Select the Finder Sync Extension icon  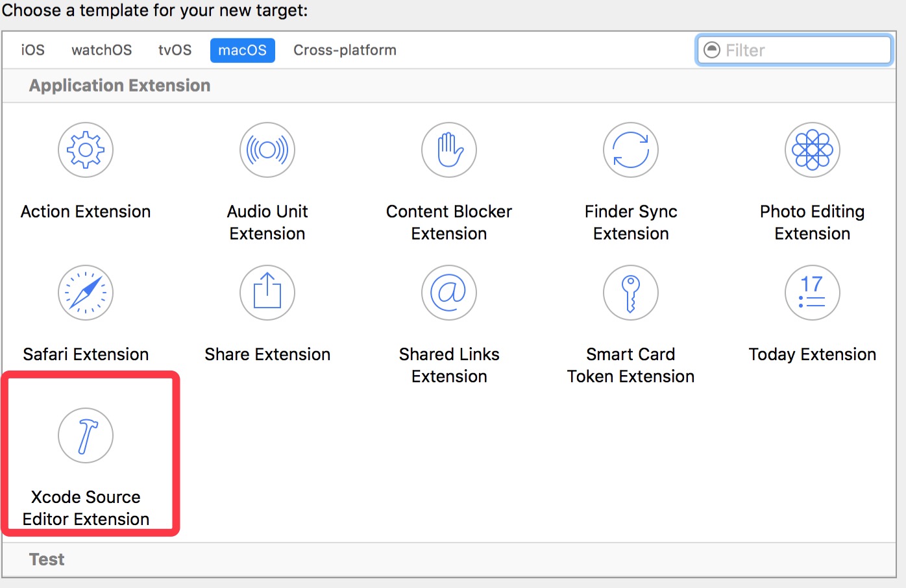click(x=631, y=150)
